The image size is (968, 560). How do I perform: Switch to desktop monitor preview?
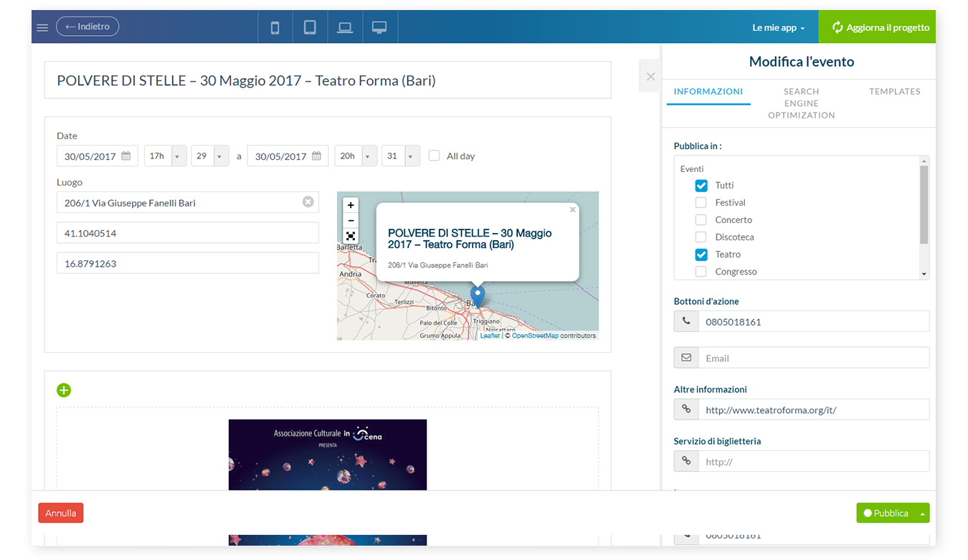point(379,27)
